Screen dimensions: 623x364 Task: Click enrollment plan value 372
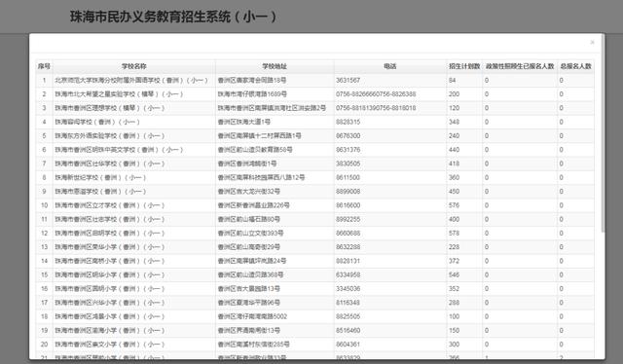click(455, 261)
